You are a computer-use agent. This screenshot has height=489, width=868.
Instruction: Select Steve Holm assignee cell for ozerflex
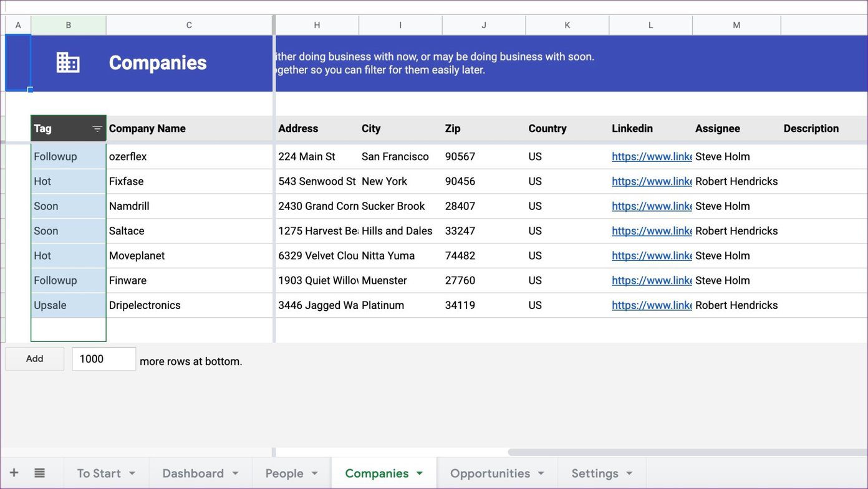coord(736,156)
